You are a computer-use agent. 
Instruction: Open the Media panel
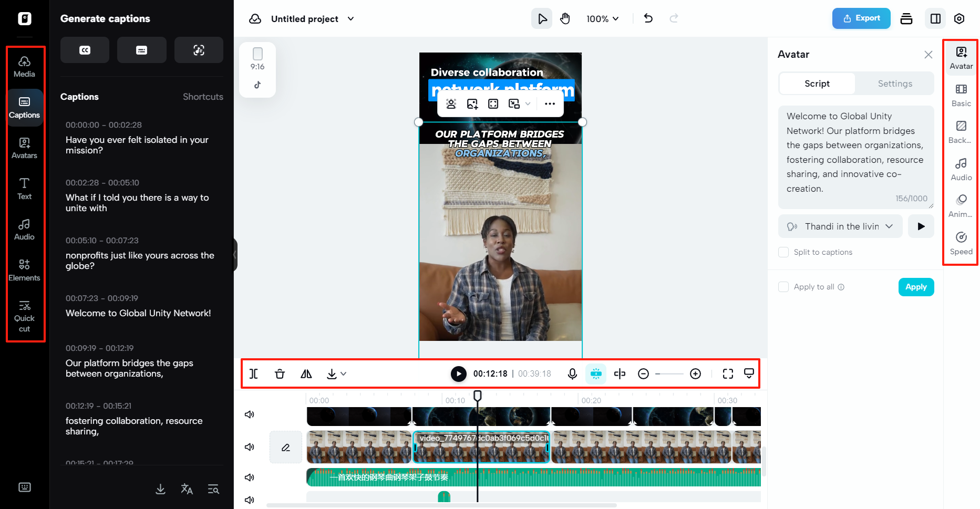24,67
